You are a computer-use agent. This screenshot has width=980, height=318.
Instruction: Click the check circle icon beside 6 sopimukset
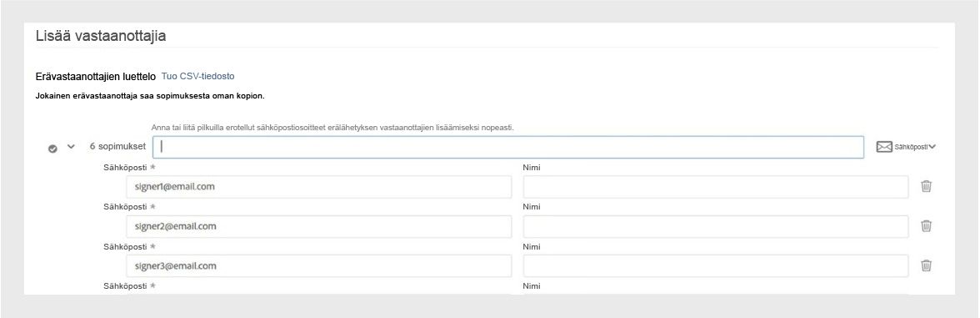point(53,149)
